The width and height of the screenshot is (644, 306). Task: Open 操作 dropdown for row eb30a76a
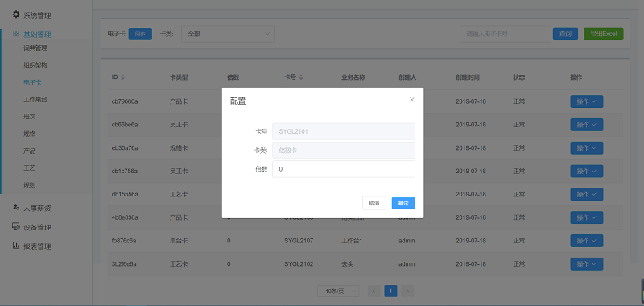click(587, 148)
